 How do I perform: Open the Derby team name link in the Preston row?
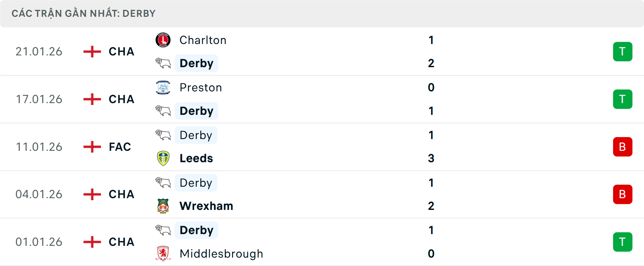tap(196, 111)
